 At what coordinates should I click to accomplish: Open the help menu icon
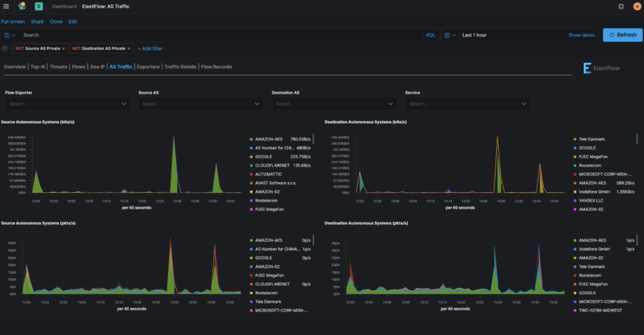click(x=621, y=6)
